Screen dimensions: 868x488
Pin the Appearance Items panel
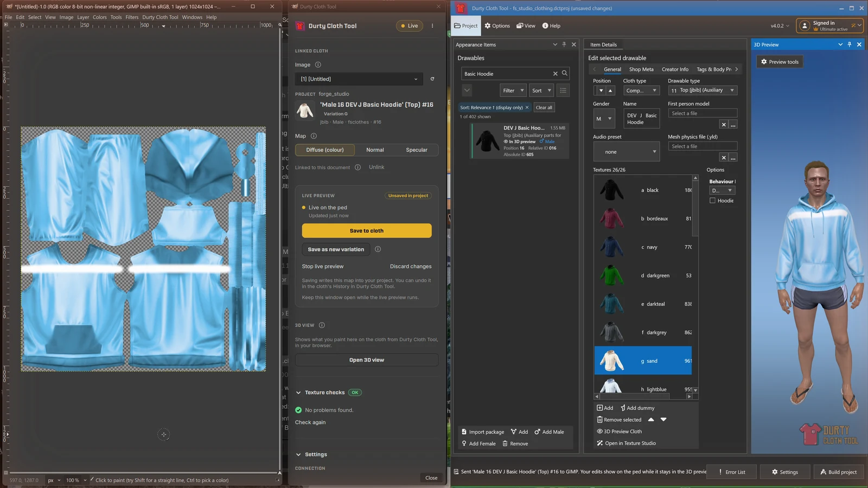564,44
